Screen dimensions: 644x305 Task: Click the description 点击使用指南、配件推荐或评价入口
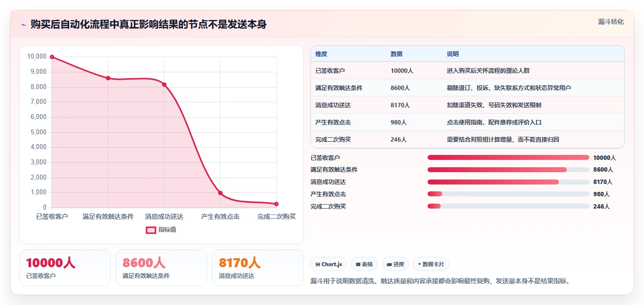click(494, 122)
